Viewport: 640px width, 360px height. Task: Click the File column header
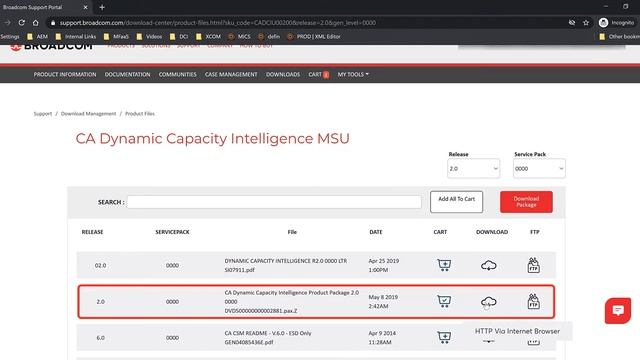coord(292,232)
